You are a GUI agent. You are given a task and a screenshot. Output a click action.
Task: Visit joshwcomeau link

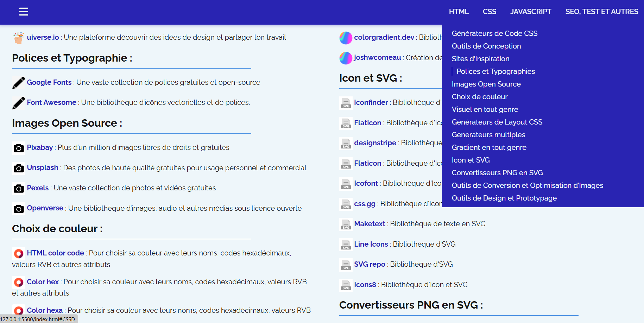(377, 57)
